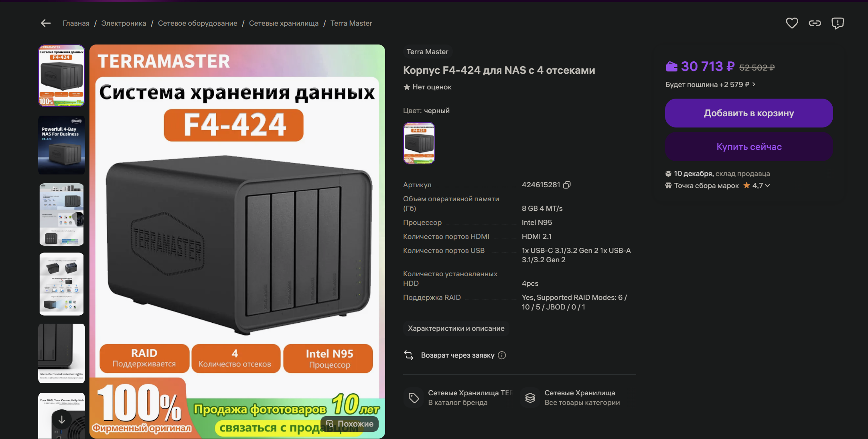Copy the article number 424615281

(x=567, y=185)
